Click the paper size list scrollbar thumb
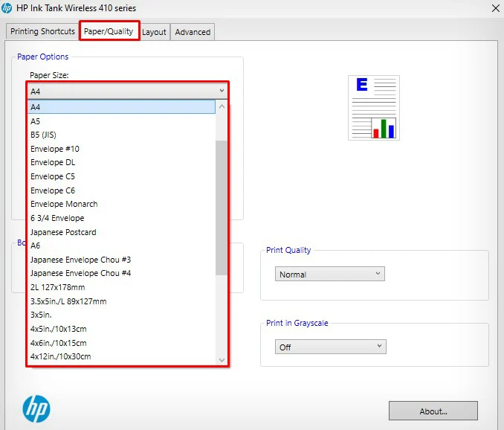The height and width of the screenshot is (430, 504). pos(222,208)
